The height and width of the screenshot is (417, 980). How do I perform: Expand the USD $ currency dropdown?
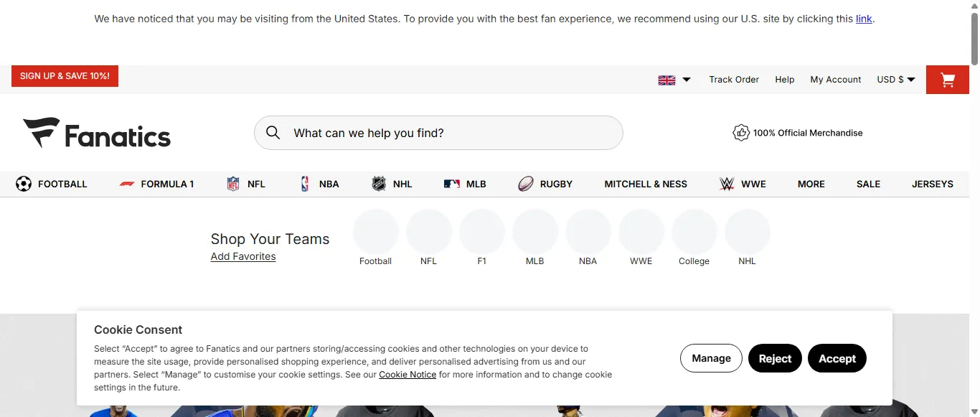[896, 80]
